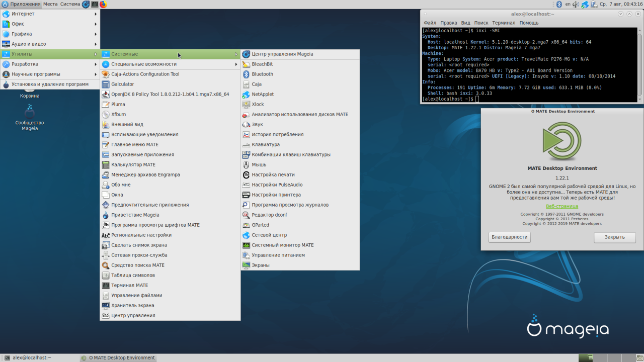The width and height of the screenshot is (644, 362).
Task: Open Сообщество Mageia desktop icon
Action: click(30, 118)
